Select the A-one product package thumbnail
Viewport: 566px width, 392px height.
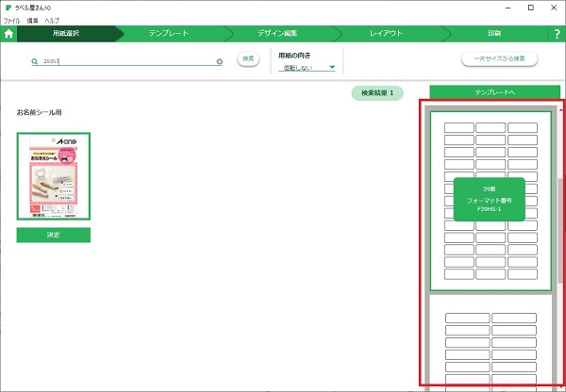tap(54, 176)
